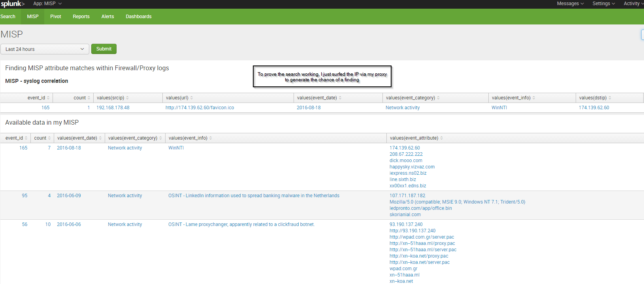The image size is (644, 284).
Task: Click attribute xx00xx1.edns.biz
Action: coord(408,186)
